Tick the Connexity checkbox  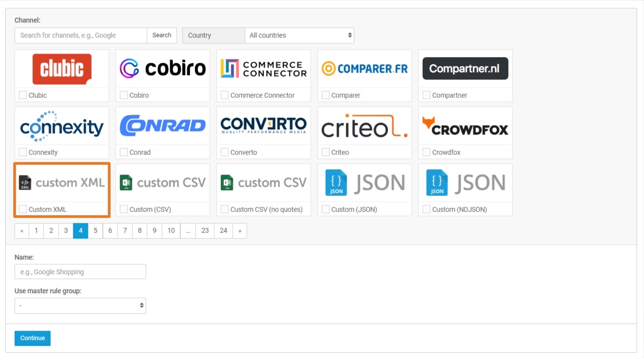point(23,152)
